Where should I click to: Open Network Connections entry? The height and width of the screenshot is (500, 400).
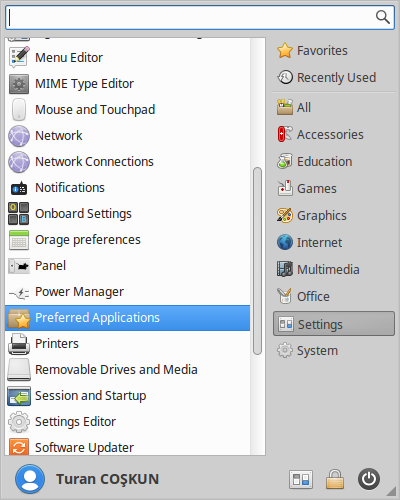(128, 162)
